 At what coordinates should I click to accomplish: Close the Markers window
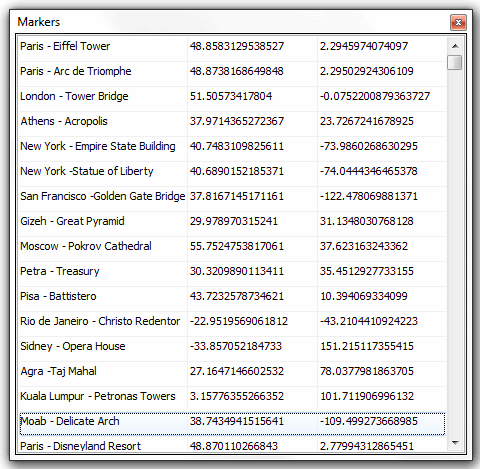[458, 22]
